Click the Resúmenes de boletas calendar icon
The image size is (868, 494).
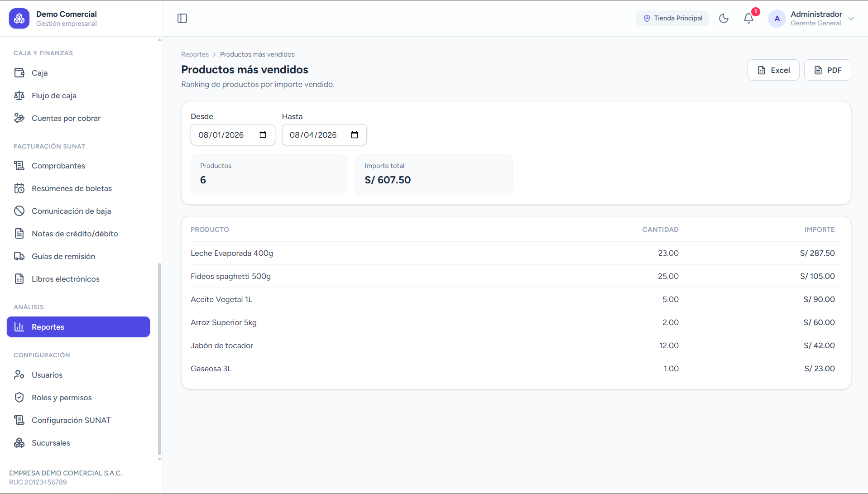tap(19, 188)
